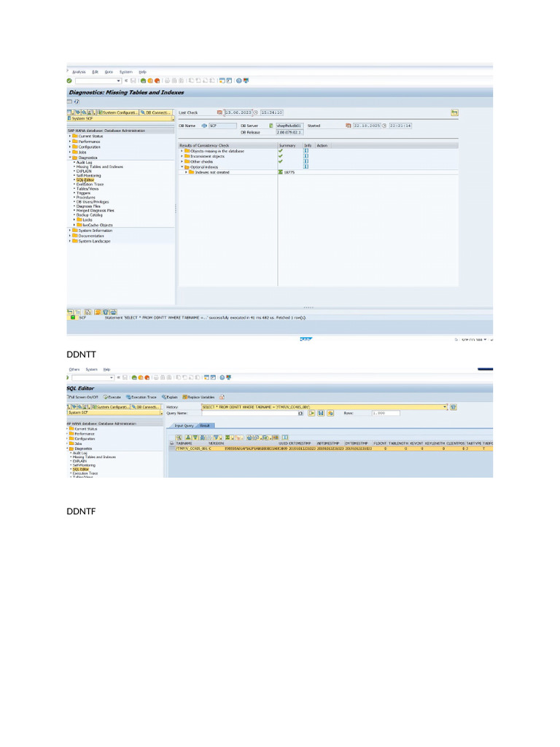Click the refresh icon right of Last Check row

(x=454, y=112)
